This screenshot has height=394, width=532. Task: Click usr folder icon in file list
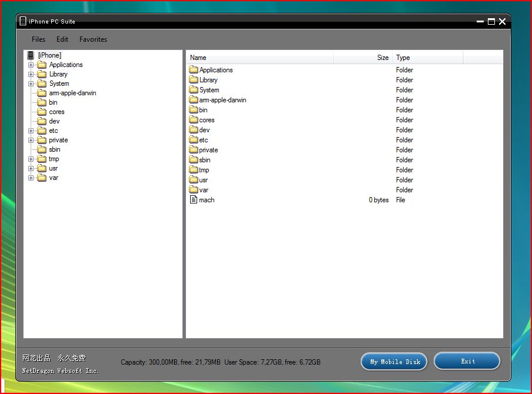click(194, 180)
